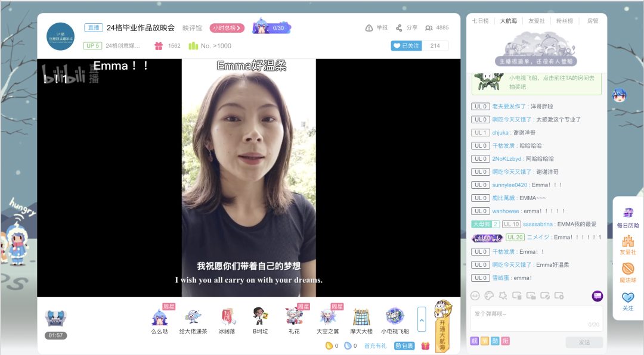Screen dimensions: 644x355
Task: Open the 包裹 gift bag panel
Action: pyautogui.click(x=404, y=345)
